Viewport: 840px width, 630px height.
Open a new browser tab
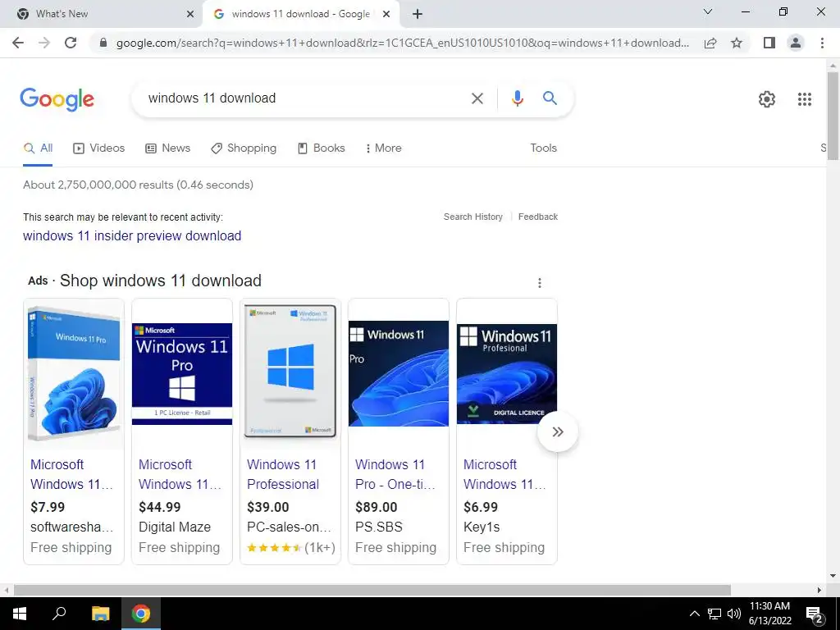[418, 14]
